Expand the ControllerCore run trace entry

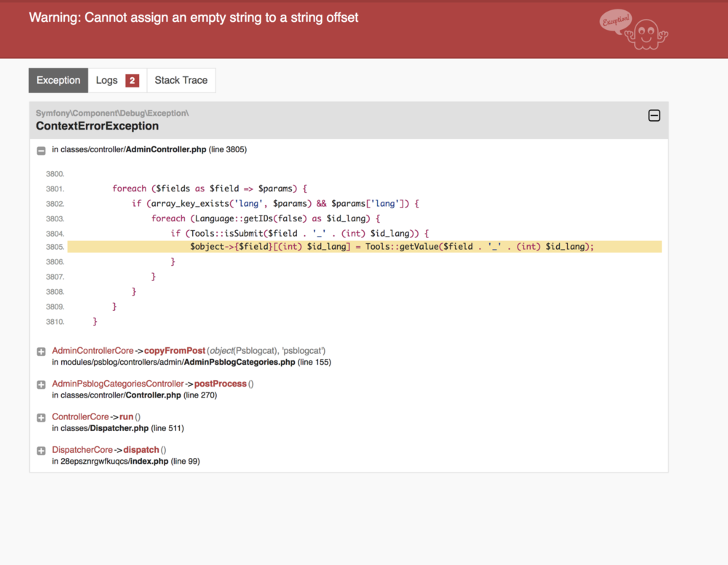41,417
